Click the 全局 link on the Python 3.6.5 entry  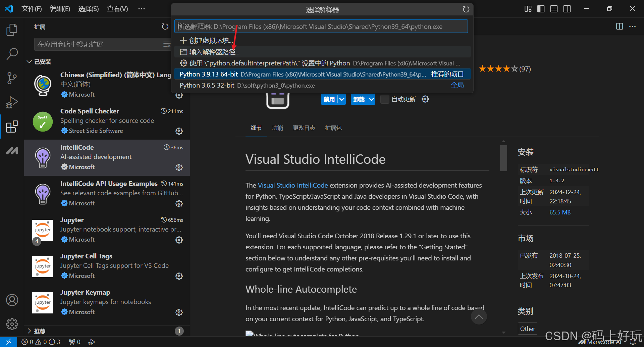pos(458,85)
